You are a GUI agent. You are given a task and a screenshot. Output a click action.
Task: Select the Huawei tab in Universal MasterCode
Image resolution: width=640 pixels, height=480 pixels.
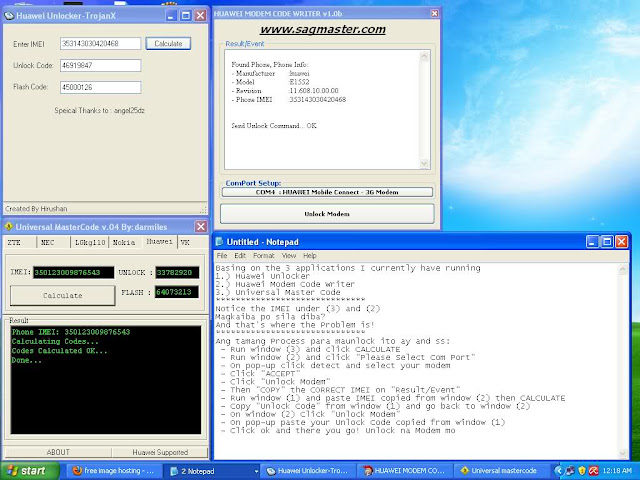click(x=160, y=242)
